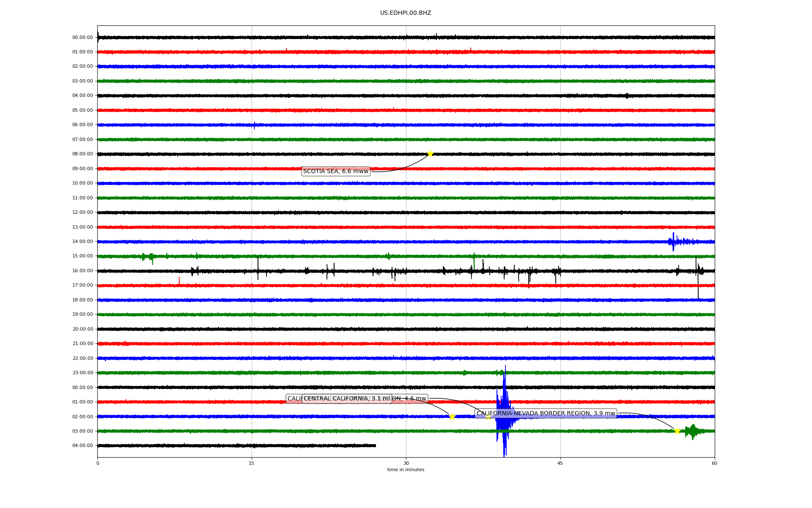Screen dimensions: 812x508
Task: Click the yellow star connected to Central California label
Action: coord(452,417)
